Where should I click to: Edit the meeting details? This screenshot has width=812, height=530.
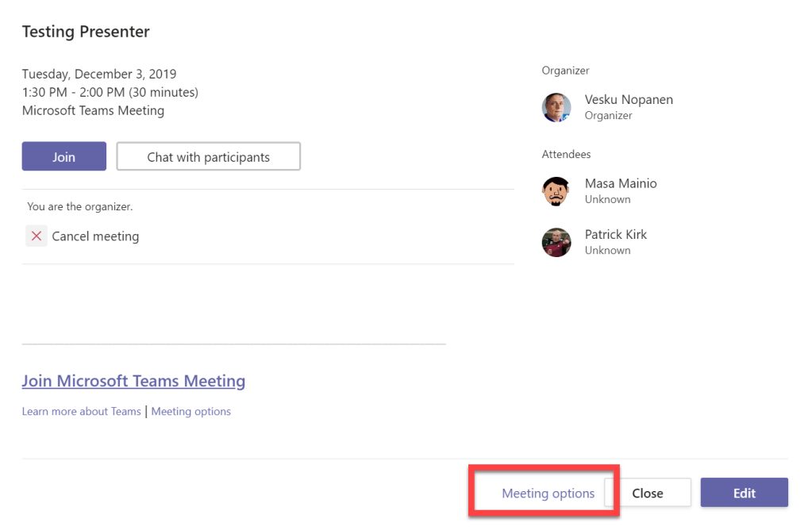tap(744, 493)
